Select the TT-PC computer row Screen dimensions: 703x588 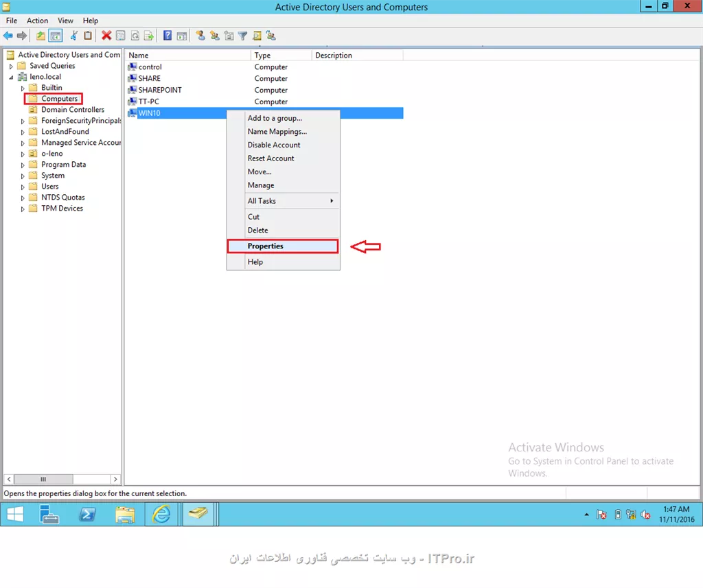pos(265,102)
